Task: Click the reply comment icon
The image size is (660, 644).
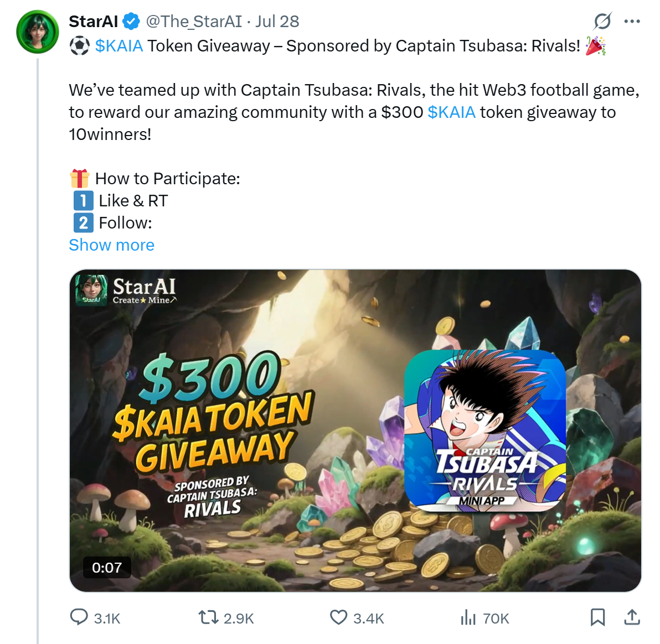Action: pyautogui.click(x=79, y=617)
